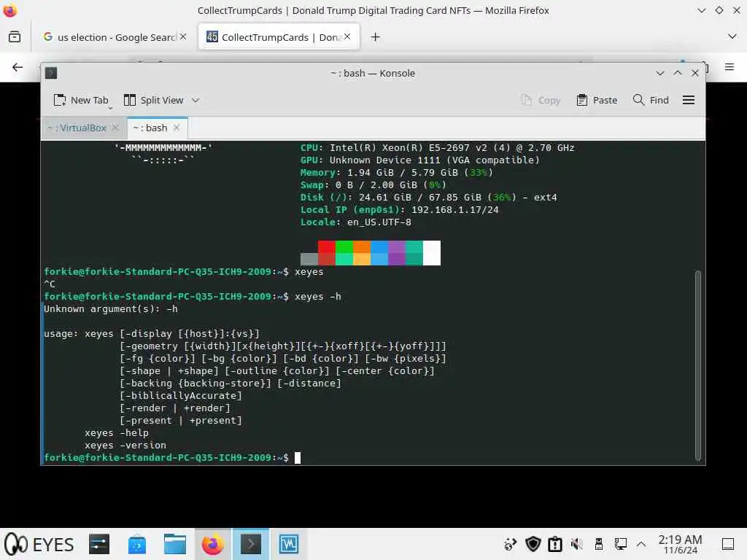Click the 'xeyes -version' usage line

pyautogui.click(x=125, y=446)
